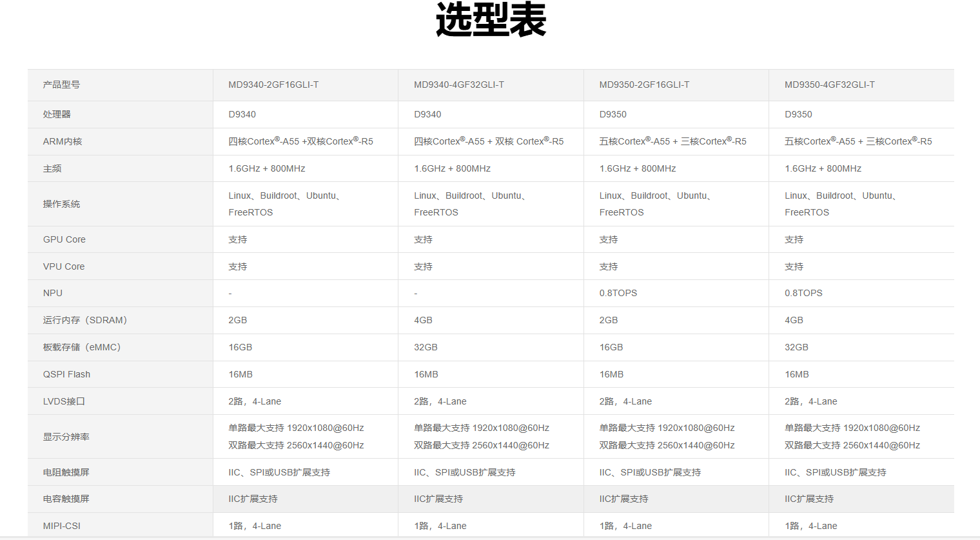Click the 板载存储（eMMC）row label
Image resolution: width=980 pixels, height=540 pixels.
click(x=83, y=347)
